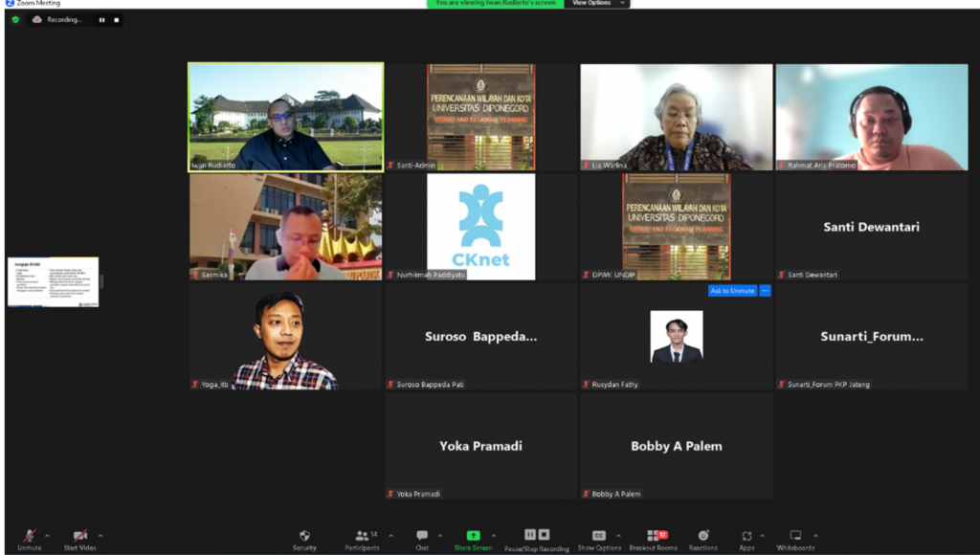
Task: Click Ask to Unmute on Rusydan Fathy
Action: pyautogui.click(x=732, y=291)
